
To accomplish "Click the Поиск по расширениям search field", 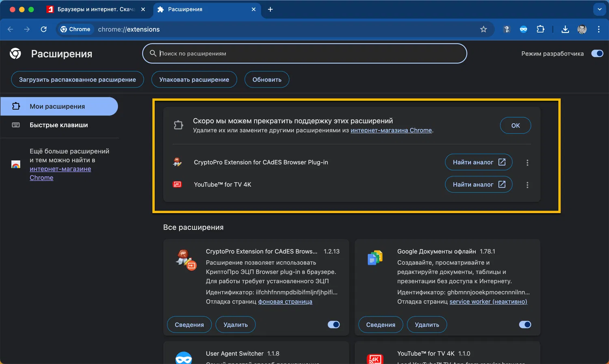I will point(304,54).
